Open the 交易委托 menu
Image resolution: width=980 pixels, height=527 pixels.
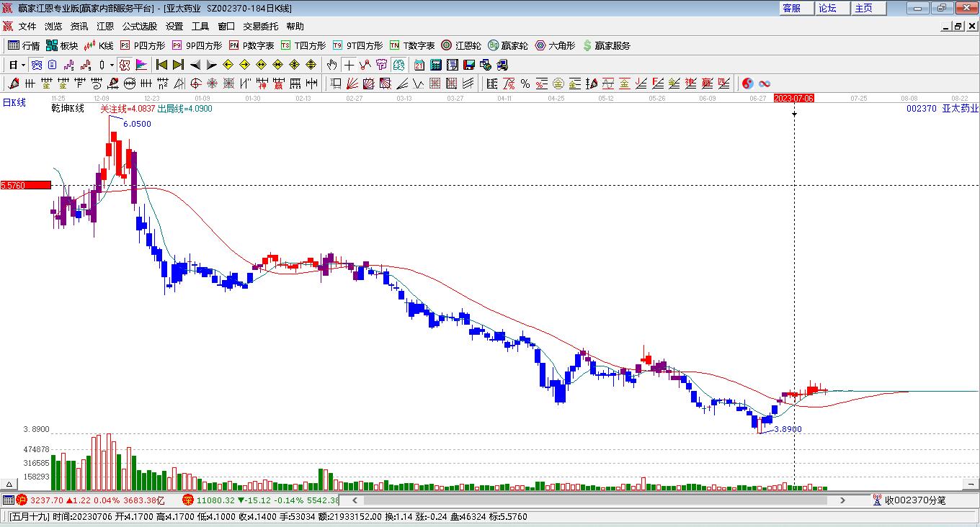coord(260,27)
